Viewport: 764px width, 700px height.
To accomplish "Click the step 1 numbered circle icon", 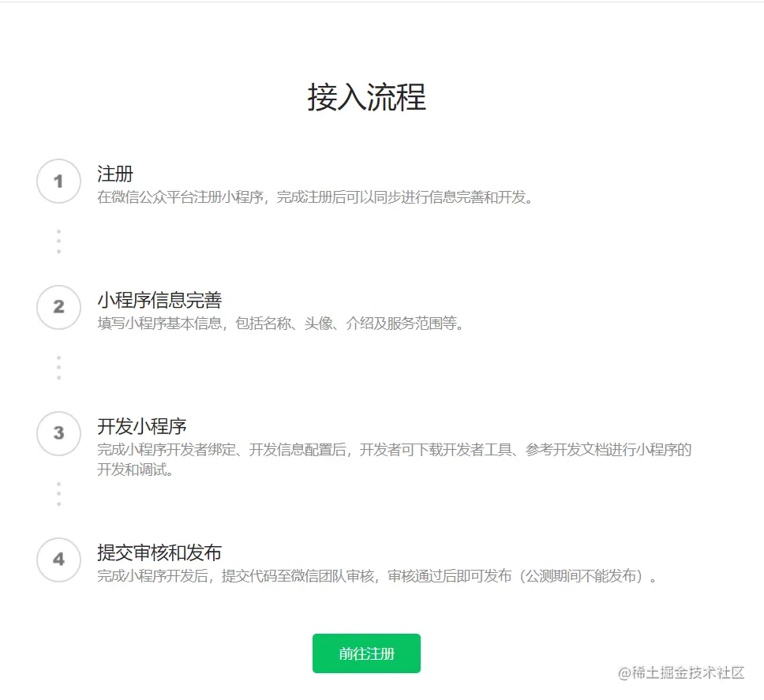I will 58,181.
